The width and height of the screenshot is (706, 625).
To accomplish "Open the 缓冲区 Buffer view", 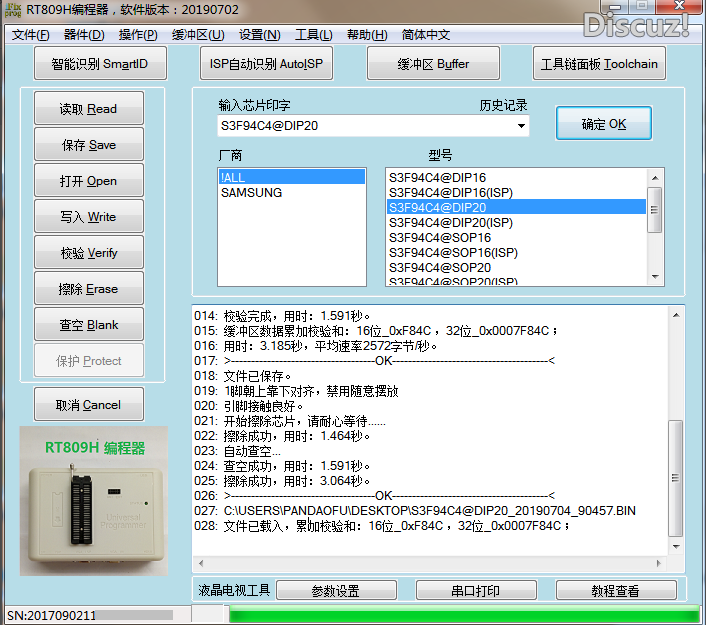I will (433, 63).
